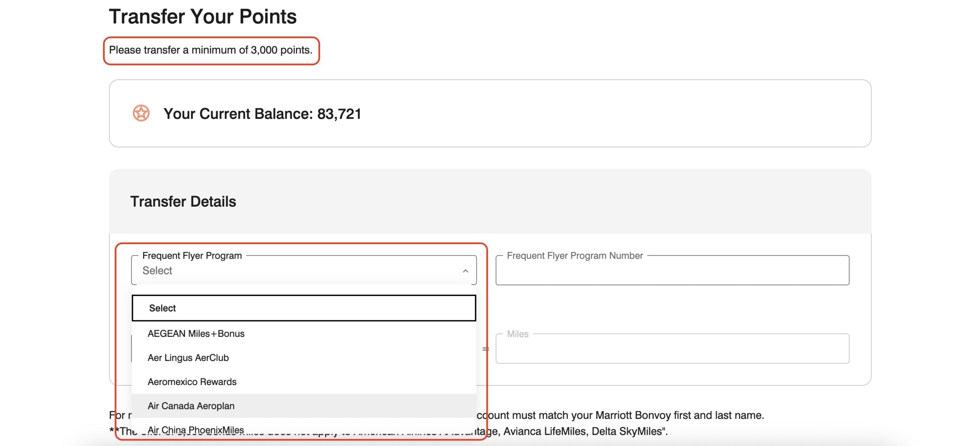Pick Aer Lingus AerClub option
Image resolution: width=980 pixels, height=446 pixels.
(x=188, y=358)
